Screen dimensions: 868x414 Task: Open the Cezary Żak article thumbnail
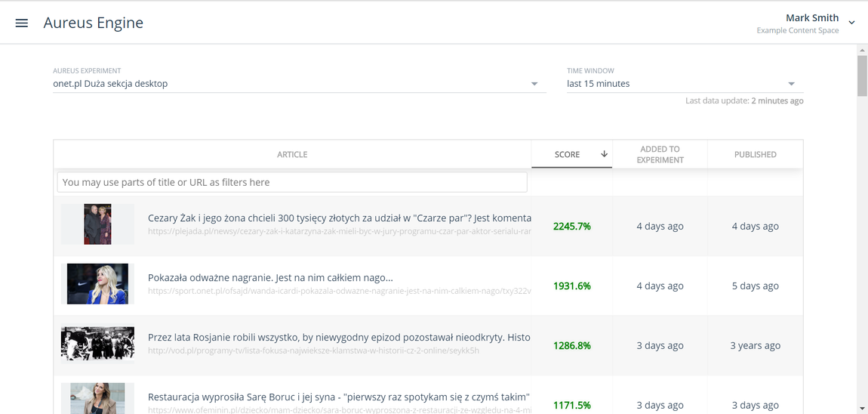(x=97, y=224)
